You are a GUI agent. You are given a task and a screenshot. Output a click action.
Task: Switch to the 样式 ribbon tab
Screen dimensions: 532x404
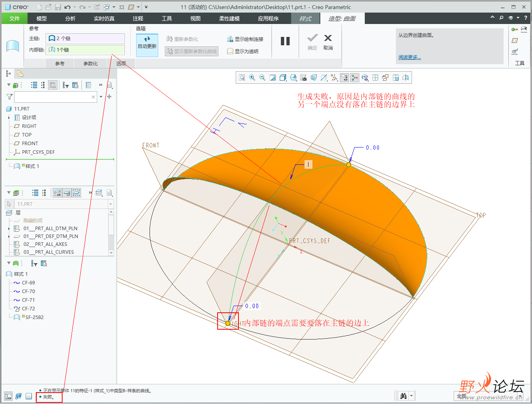[x=305, y=18]
